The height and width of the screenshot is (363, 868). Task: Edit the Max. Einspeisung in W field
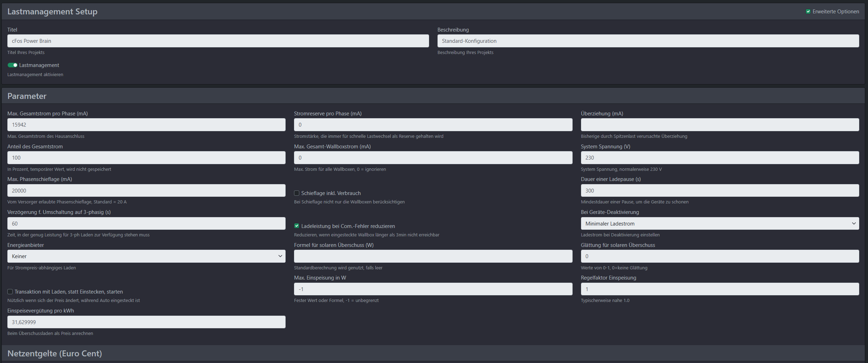coord(433,289)
